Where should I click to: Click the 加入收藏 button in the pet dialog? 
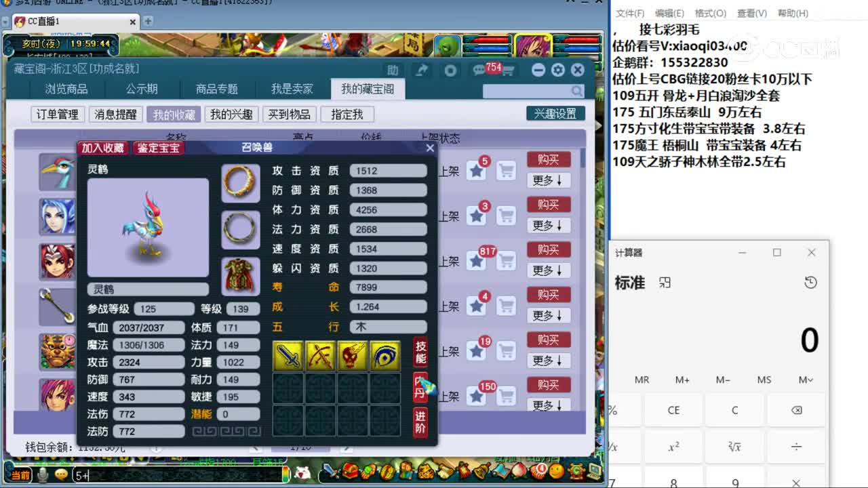pos(102,147)
